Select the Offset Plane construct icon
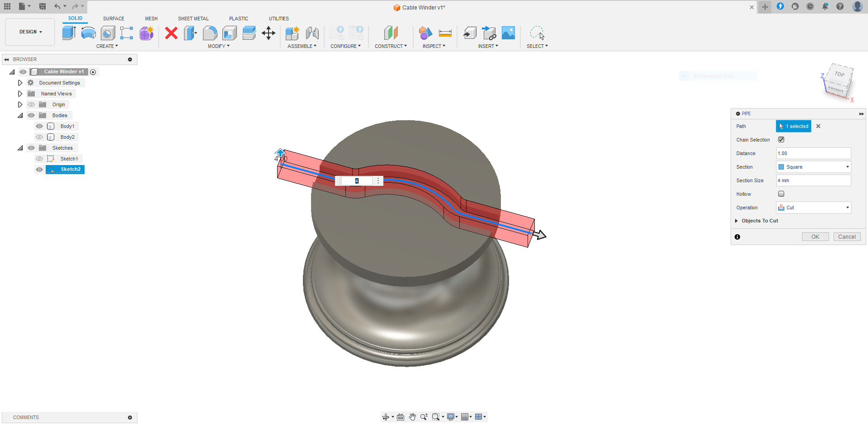The height and width of the screenshot is (425, 868). click(391, 33)
